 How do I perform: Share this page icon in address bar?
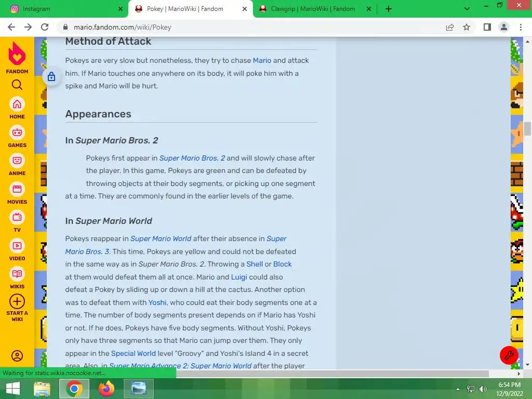(450, 27)
